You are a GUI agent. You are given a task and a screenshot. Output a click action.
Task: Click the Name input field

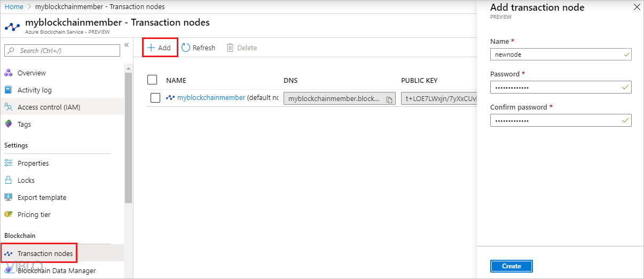tap(555, 55)
